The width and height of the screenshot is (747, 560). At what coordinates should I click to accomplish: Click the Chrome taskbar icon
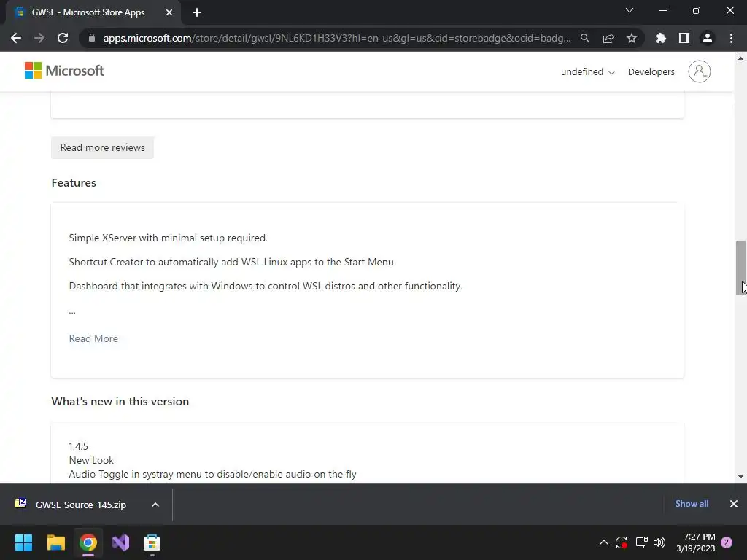click(88, 542)
